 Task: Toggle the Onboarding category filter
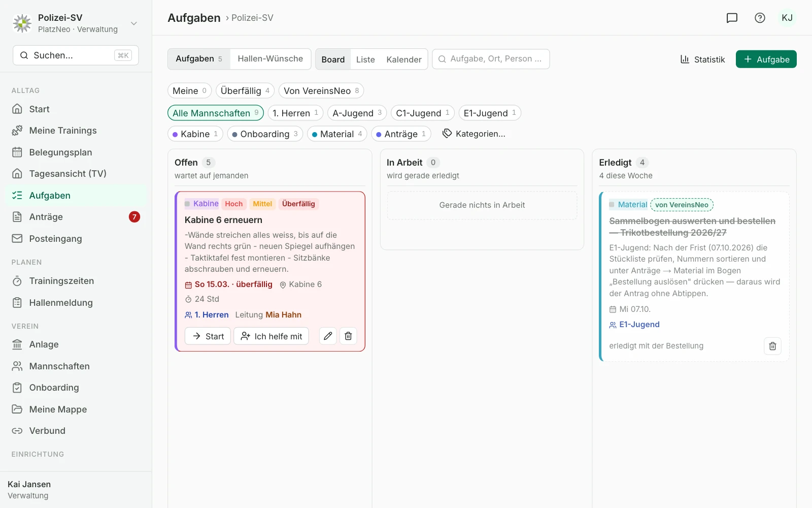point(265,134)
